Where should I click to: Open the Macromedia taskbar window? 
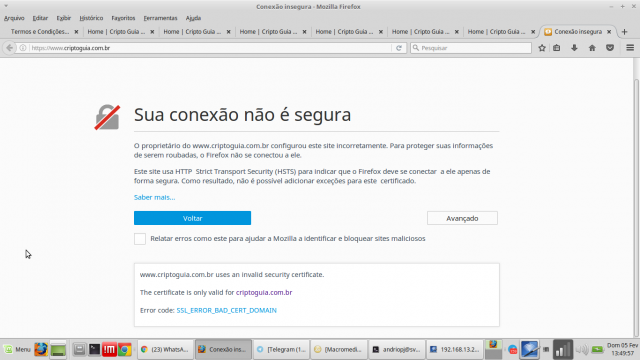pyautogui.click(x=339, y=349)
